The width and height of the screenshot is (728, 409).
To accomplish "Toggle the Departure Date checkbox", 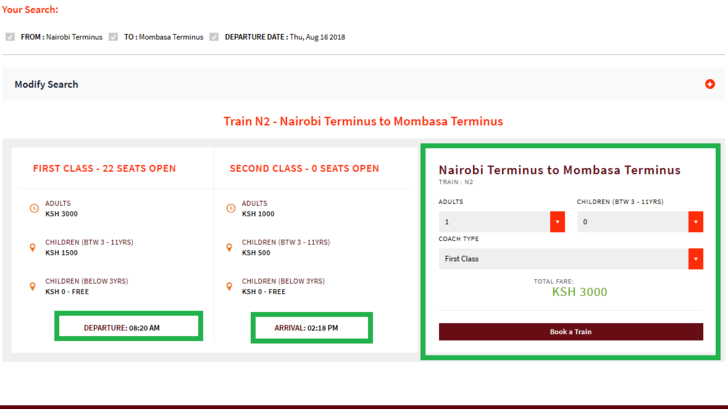I will tap(214, 37).
